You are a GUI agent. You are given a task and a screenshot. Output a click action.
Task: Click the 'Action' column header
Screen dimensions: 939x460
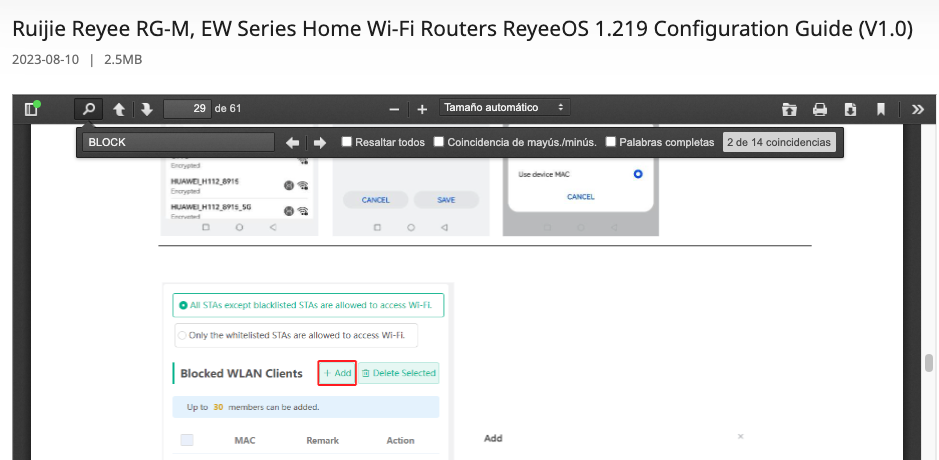coord(400,440)
